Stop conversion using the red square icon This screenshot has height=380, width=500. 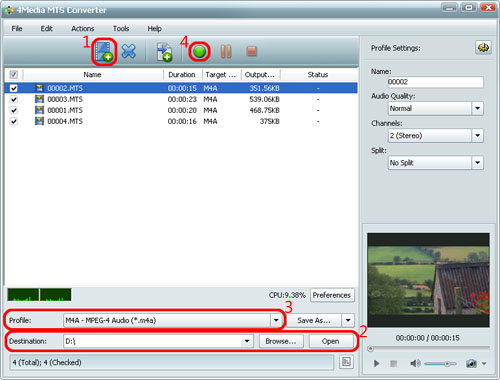click(x=251, y=51)
